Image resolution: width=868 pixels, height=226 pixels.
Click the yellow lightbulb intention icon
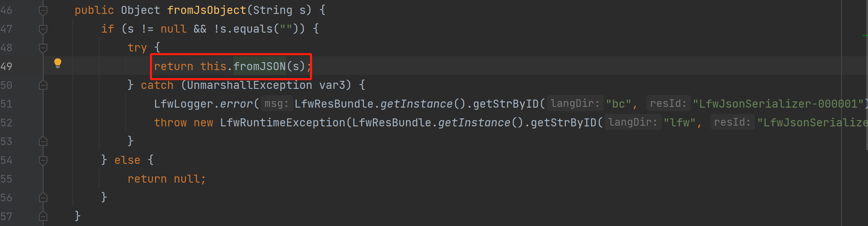click(58, 63)
